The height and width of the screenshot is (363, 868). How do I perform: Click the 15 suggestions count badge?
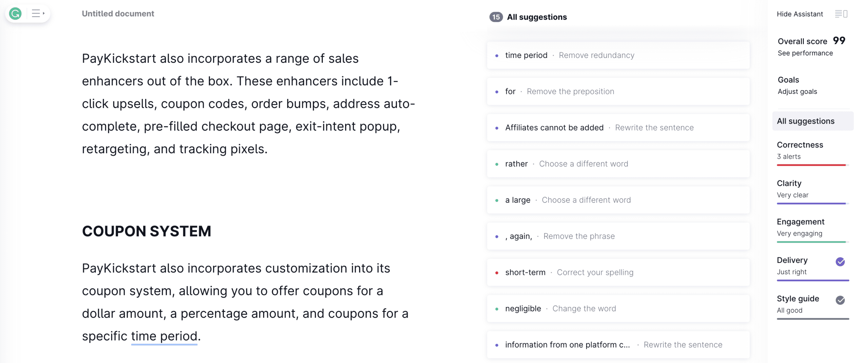coord(496,17)
